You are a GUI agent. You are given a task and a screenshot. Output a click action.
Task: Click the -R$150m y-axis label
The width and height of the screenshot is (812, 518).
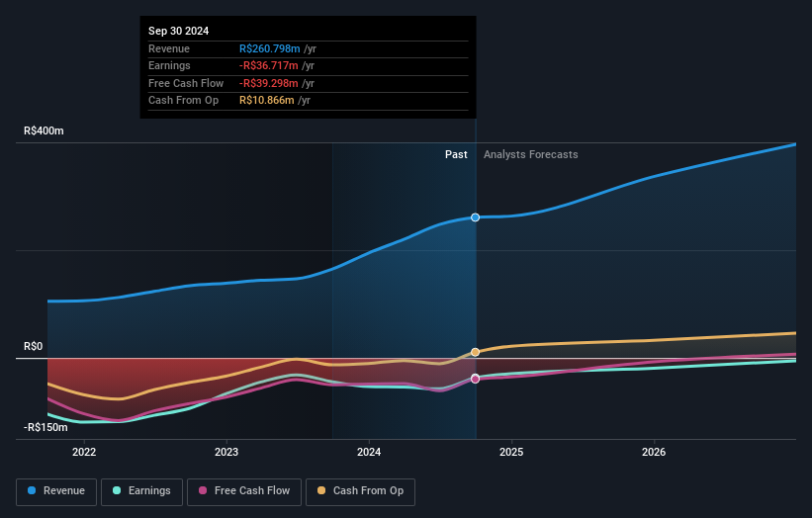coord(45,427)
